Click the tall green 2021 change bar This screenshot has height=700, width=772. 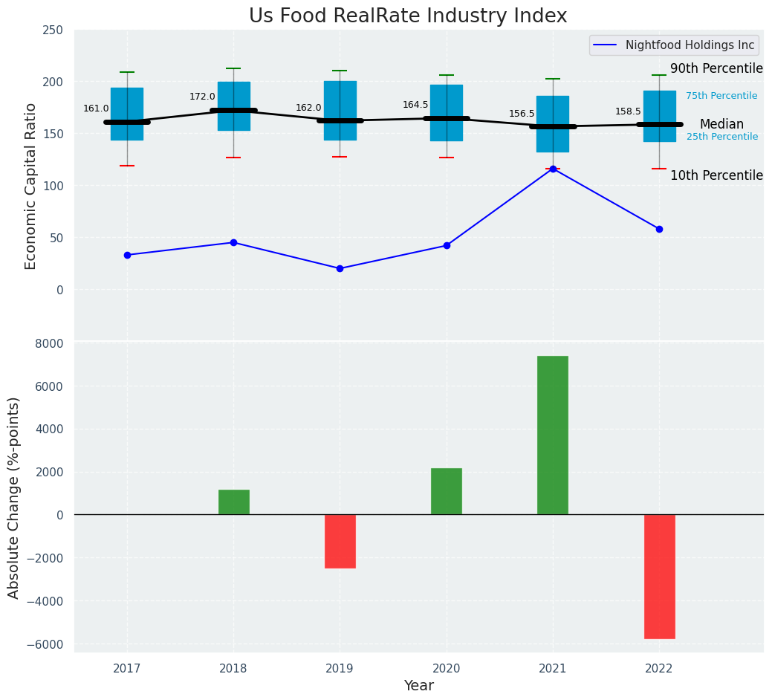coord(553,435)
